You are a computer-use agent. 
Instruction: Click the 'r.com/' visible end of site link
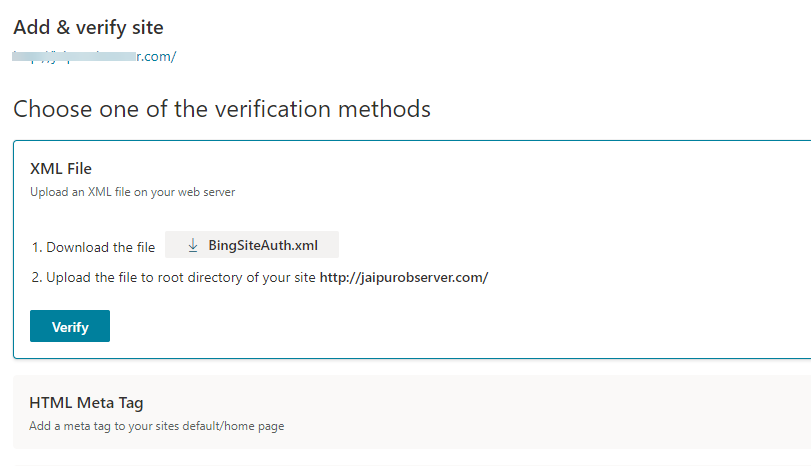156,56
